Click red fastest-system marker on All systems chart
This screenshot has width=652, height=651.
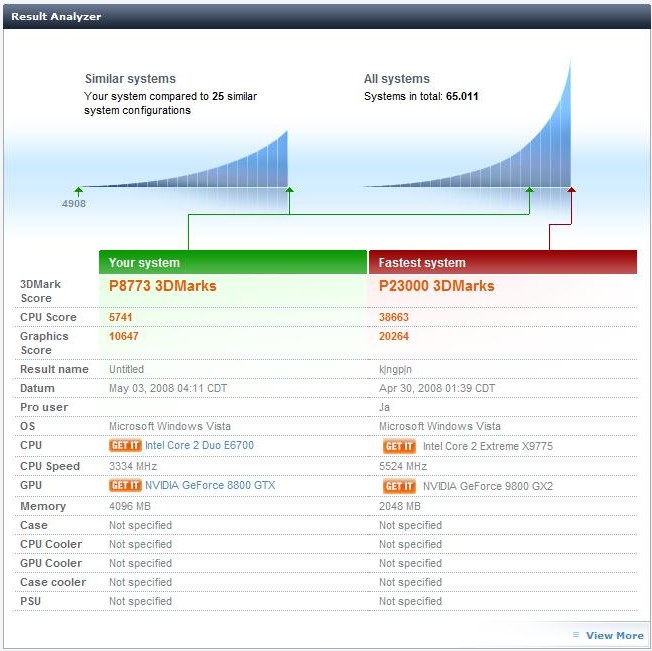click(571, 190)
